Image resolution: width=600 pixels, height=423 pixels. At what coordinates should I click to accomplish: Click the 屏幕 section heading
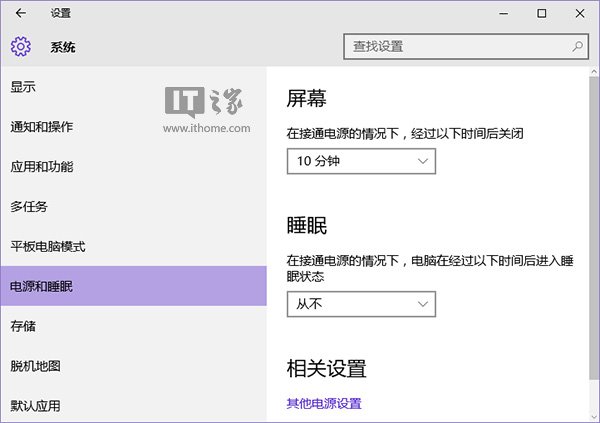(x=307, y=98)
